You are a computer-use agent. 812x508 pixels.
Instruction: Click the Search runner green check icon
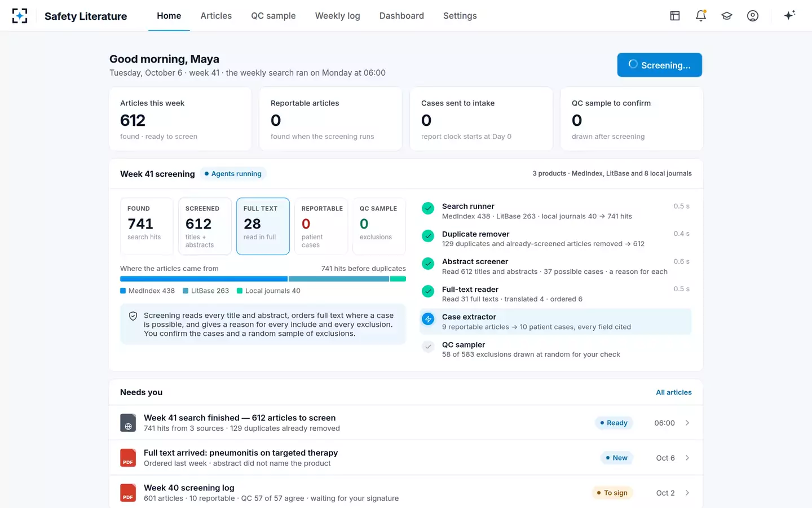click(x=428, y=208)
